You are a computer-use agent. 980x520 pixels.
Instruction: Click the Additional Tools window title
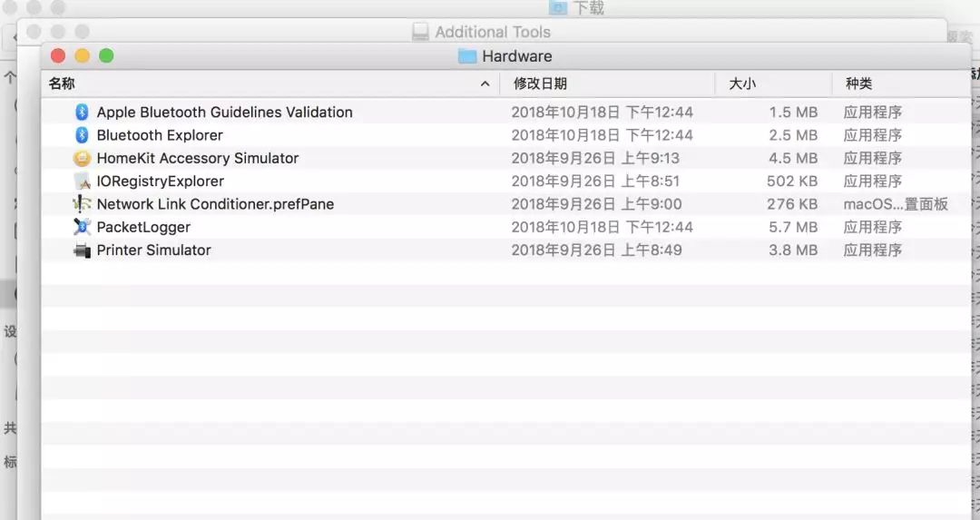[x=493, y=32]
